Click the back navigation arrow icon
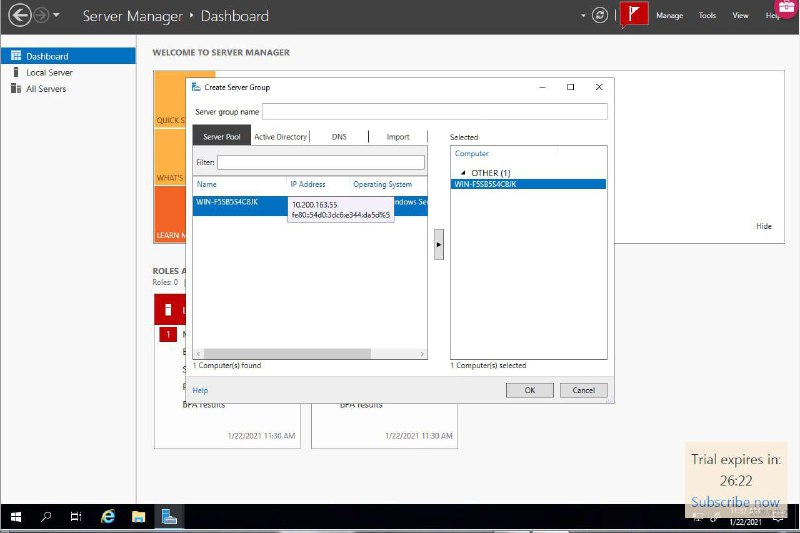The image size is (800, 533). pos(20,15)
